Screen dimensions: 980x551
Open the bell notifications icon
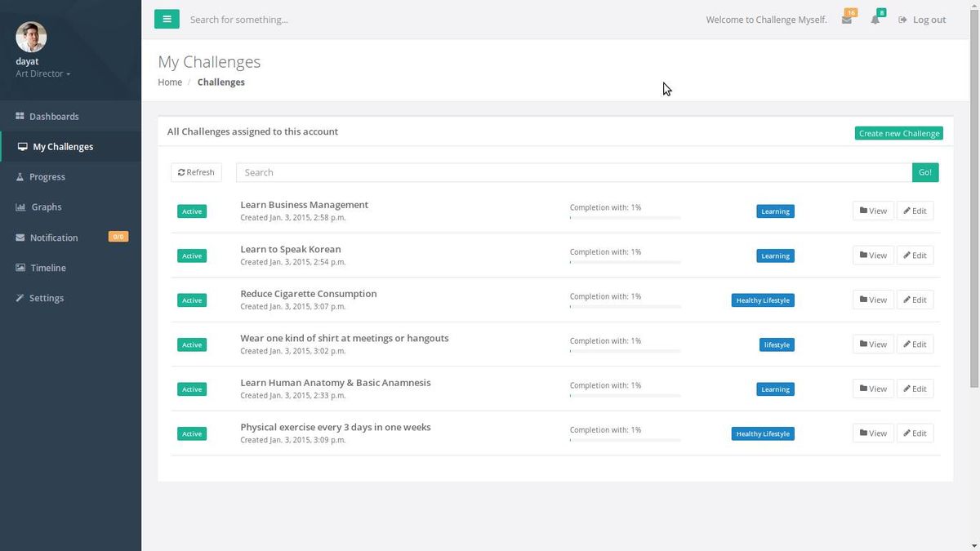click(x=875, y=20)
